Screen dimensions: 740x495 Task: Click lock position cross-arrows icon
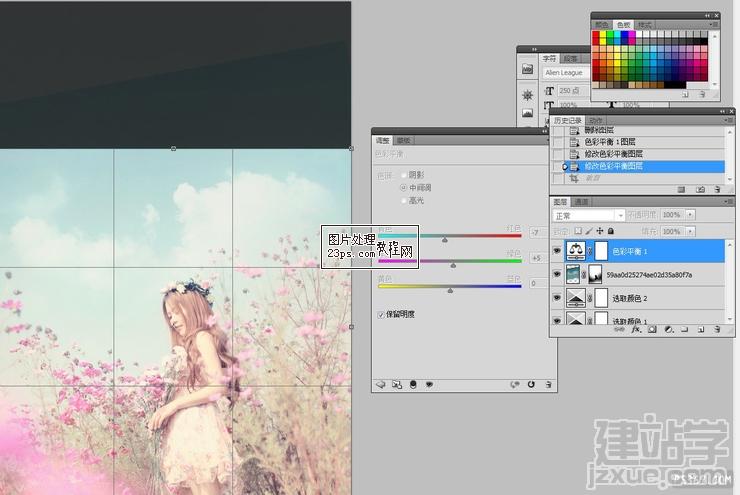(600, 231)
